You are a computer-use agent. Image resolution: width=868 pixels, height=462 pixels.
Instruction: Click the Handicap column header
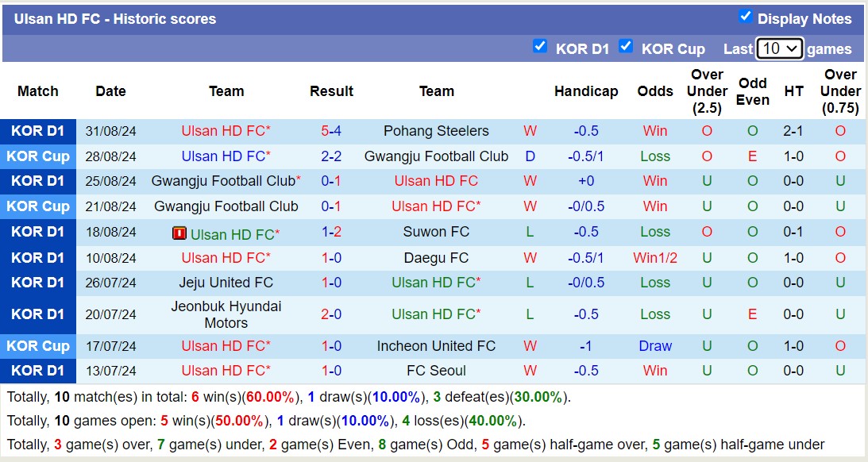tap(586, 91)
